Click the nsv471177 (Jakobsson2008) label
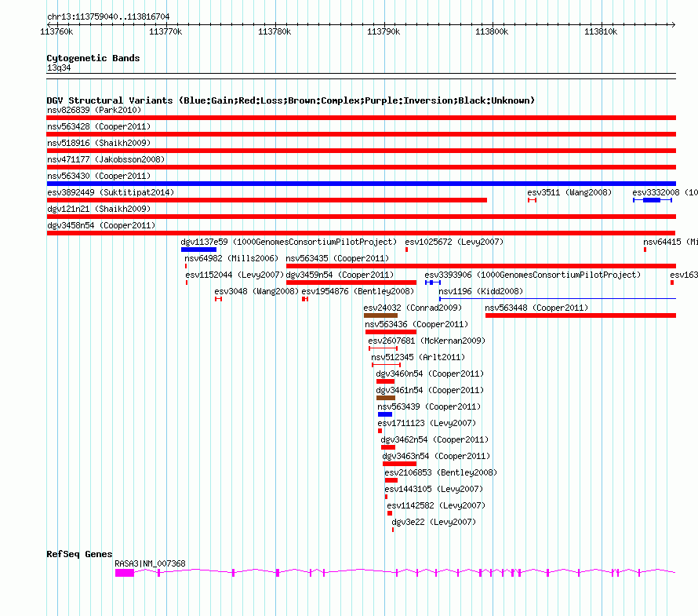Image resolution: width=698 pixels, height=616 pixels. click(x=106, y=159)
